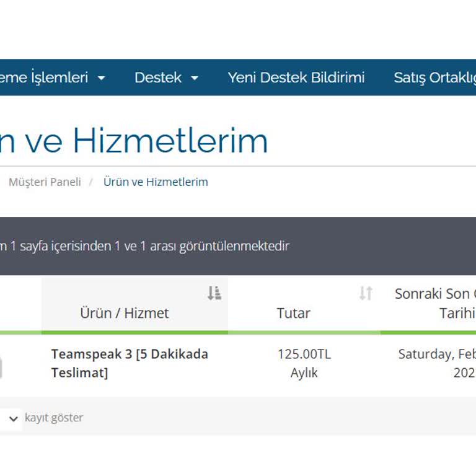The image size is (476, 476).
Task: Open Yeni Destek Bildirimi page
Action: pos(296,77)
